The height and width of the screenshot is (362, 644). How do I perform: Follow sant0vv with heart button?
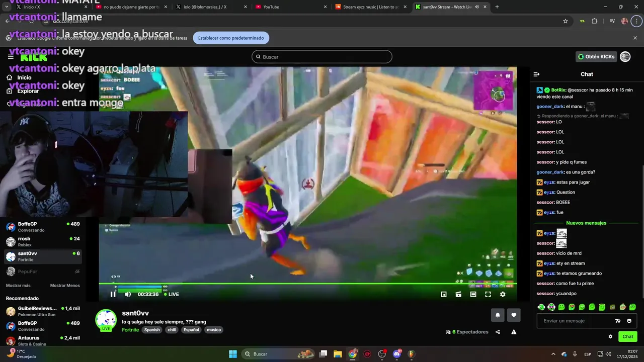coord(514,315)
